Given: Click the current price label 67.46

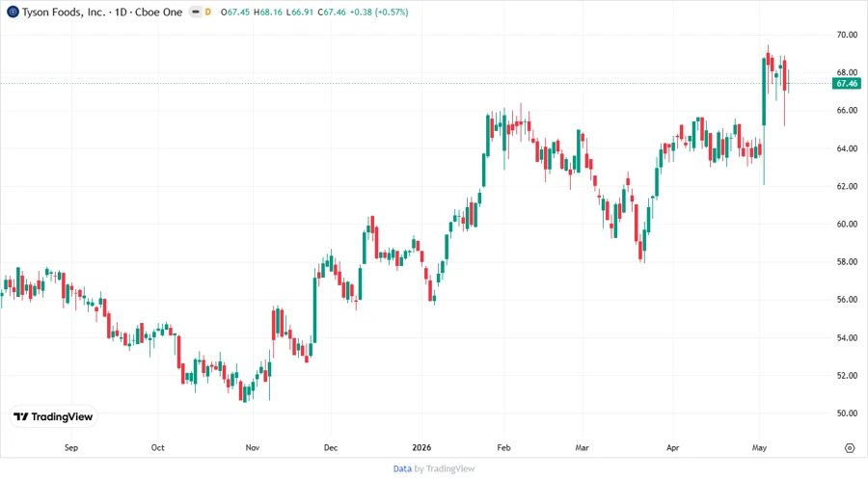Looking at the screenshot, I should [x=847, y=84].
